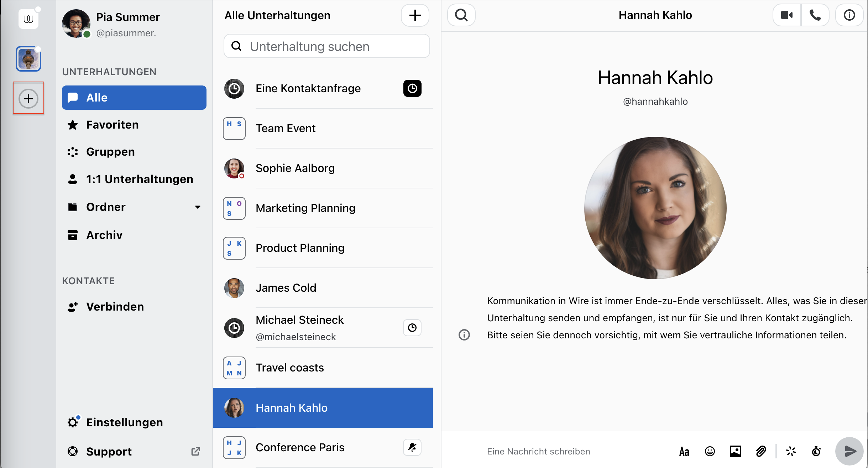Click the Marketing Planning group avatar
This screenshot has height=468, width=868.
234,208
